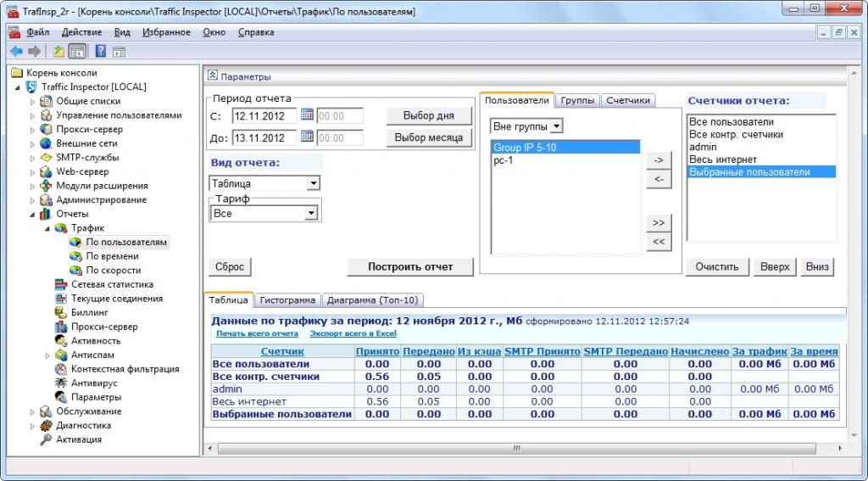This screenshot has height=481, width=868.
Task: Open calendar picker for end date
Action: coord(307,137)
